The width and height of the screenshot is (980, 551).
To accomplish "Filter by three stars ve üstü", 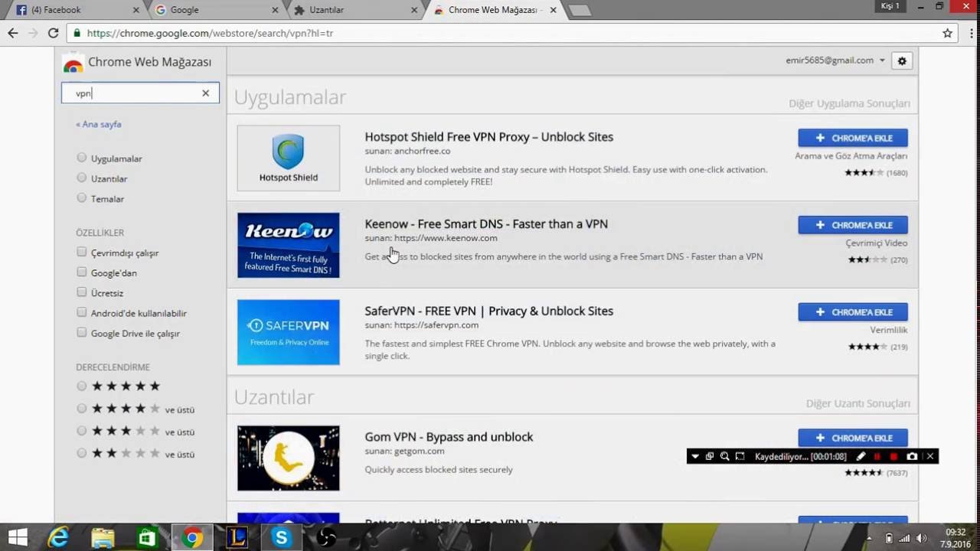I will click(82, 431).
